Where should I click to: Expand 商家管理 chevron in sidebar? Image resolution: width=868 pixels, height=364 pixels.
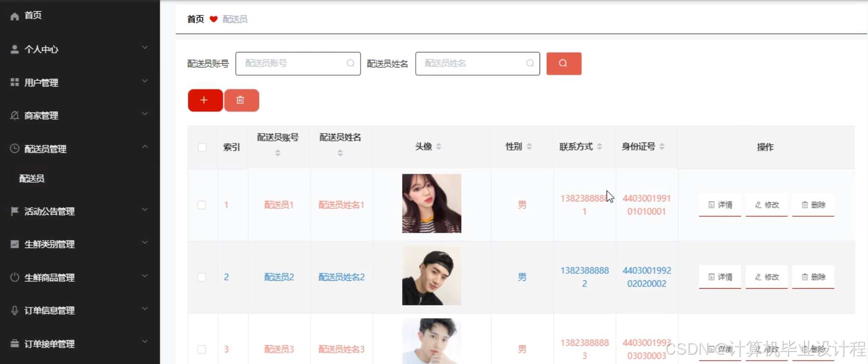pos(145,114)
